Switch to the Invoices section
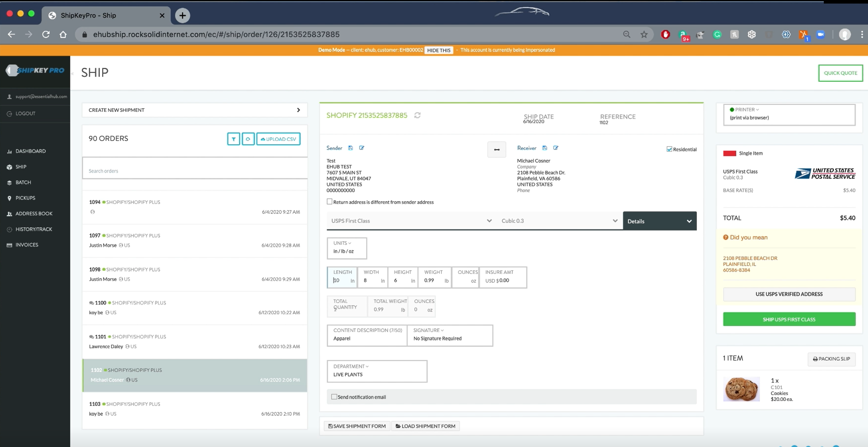 point(26,245)
